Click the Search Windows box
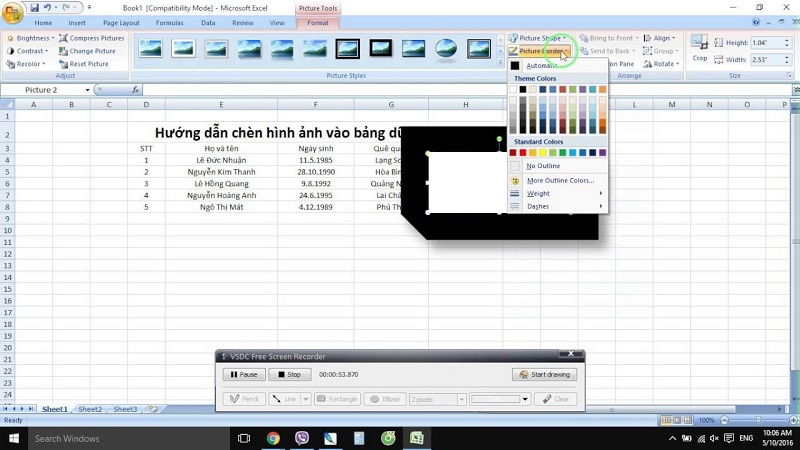 (x=128, y=438)
